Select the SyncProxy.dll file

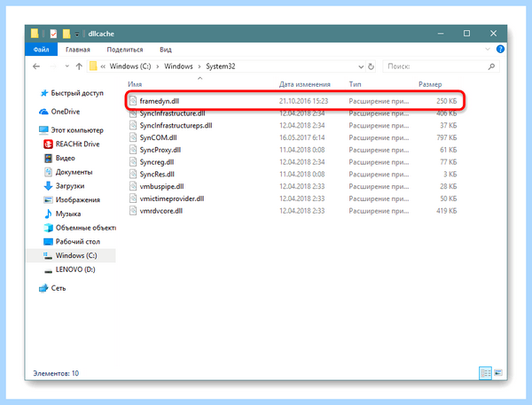pyautogui.click(x=293, y=150)
